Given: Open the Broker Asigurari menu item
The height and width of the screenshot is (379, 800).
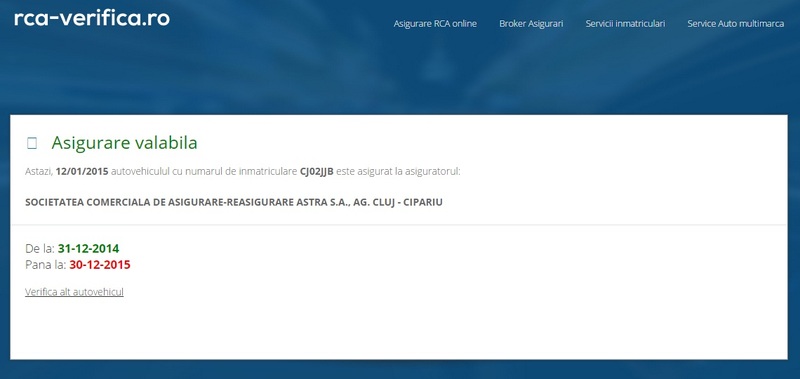Looking at the screenshot, I should tap(531, 23).
